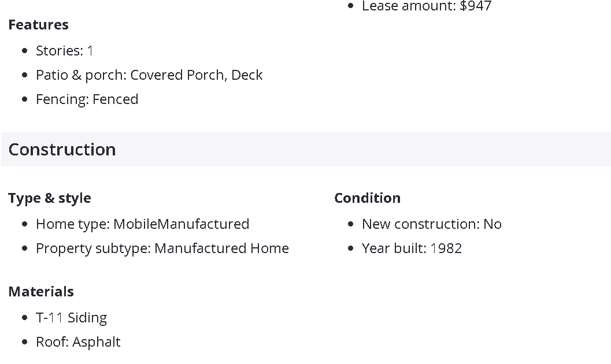611x364 pixels.
Task: Click the Manufactured Home value
Action: click(x=221, y=248)
